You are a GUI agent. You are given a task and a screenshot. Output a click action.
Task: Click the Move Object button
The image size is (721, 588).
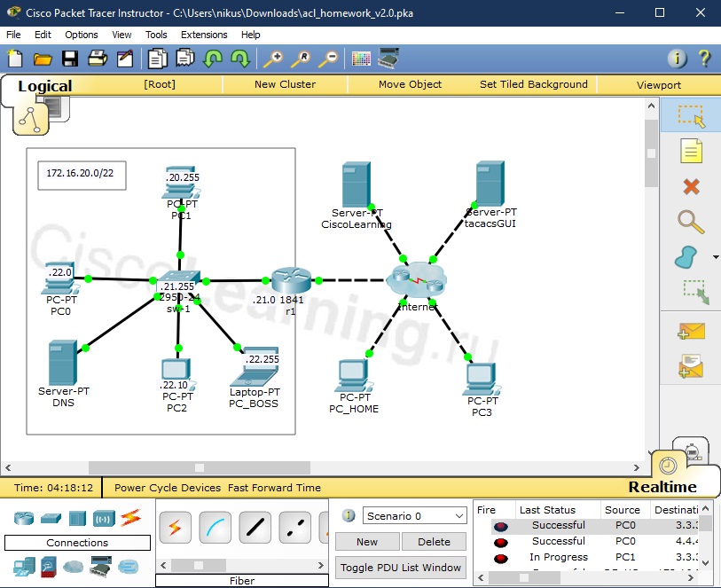(410, 84)
